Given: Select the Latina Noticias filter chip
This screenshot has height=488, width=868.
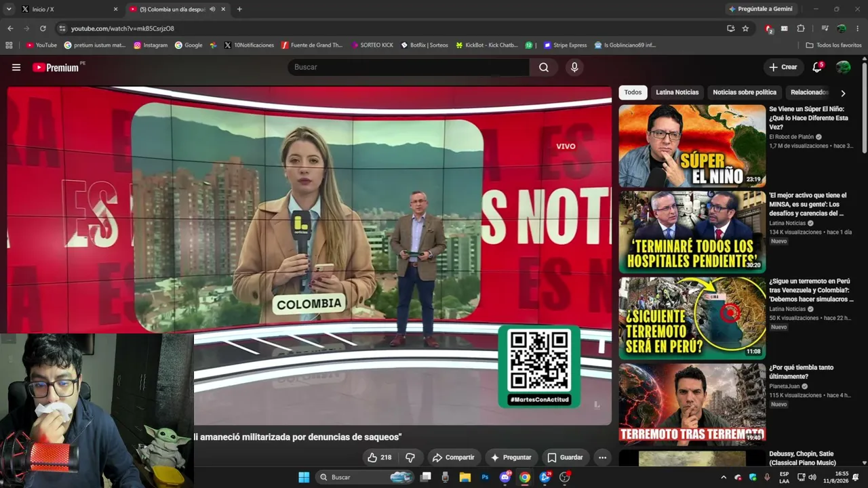Looking at the screenshot, I should tap(677, 92).
